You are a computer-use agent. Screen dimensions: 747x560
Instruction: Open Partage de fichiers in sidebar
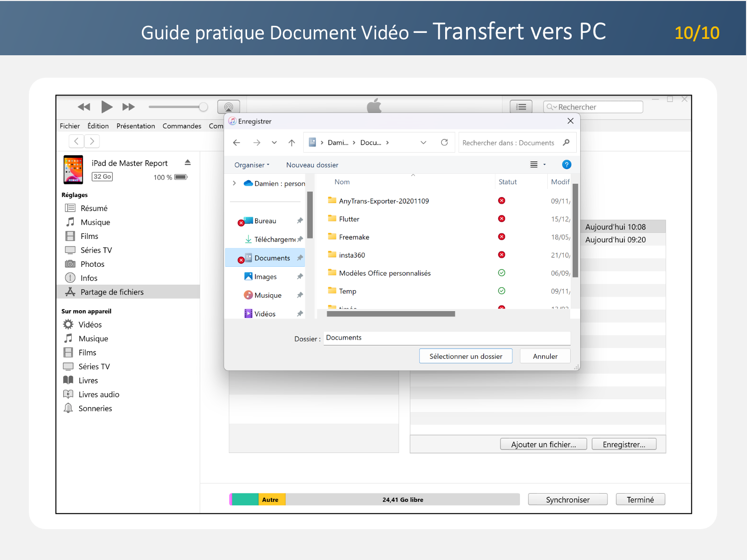112,292
